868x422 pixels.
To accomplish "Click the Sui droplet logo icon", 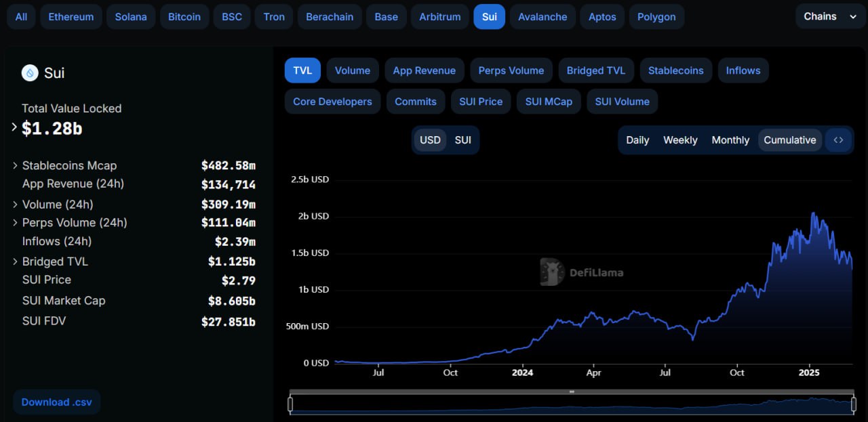I will [30, 72].
